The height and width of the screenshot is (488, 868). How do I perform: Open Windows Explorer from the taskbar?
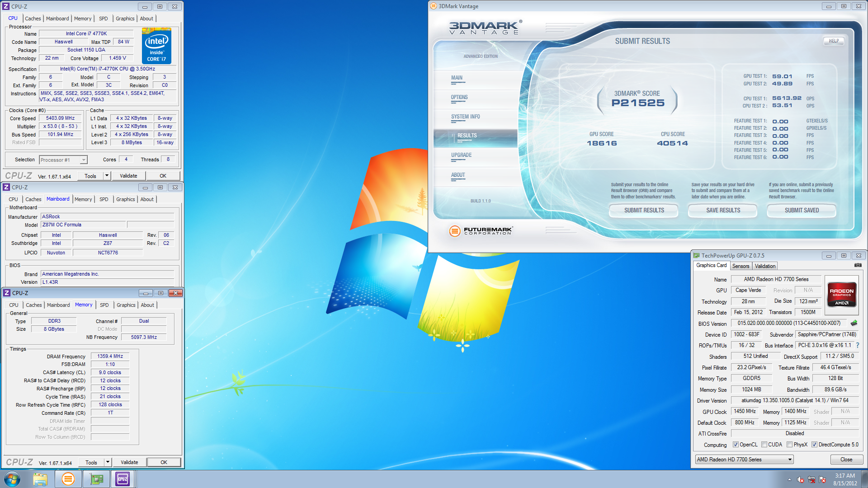pos(40,479)
